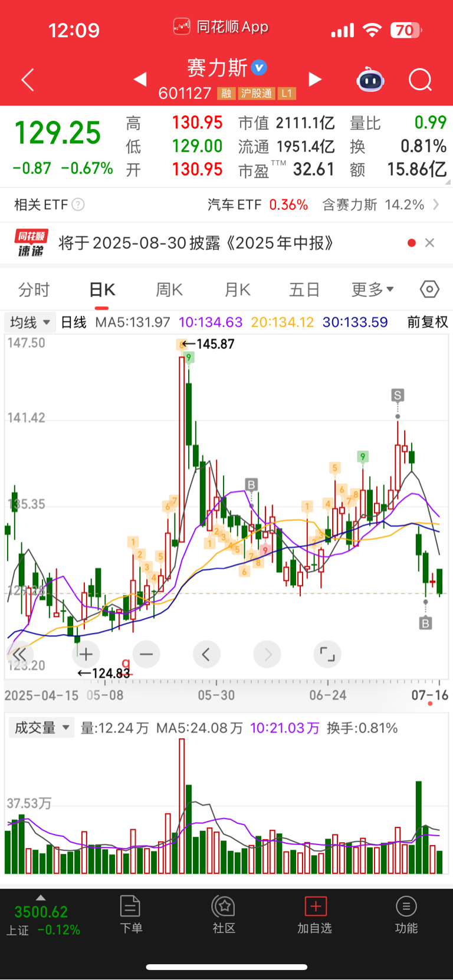This screenshot has height=980, width=453.
Task: Tap the L1 quote level tag
Action: [x=286, y=93]
